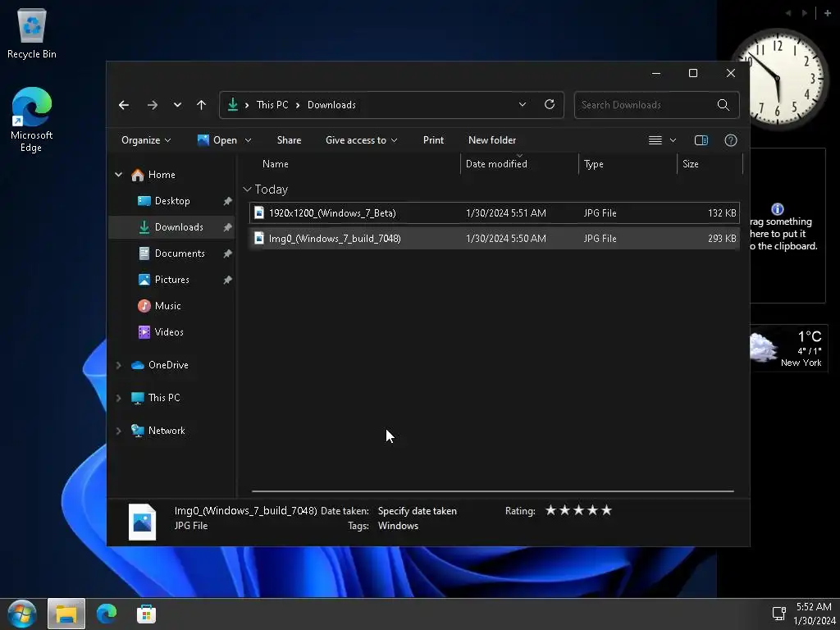The image size is (840, 630).
Task: Refresh the Downloads folder
Action: point(550,104)
